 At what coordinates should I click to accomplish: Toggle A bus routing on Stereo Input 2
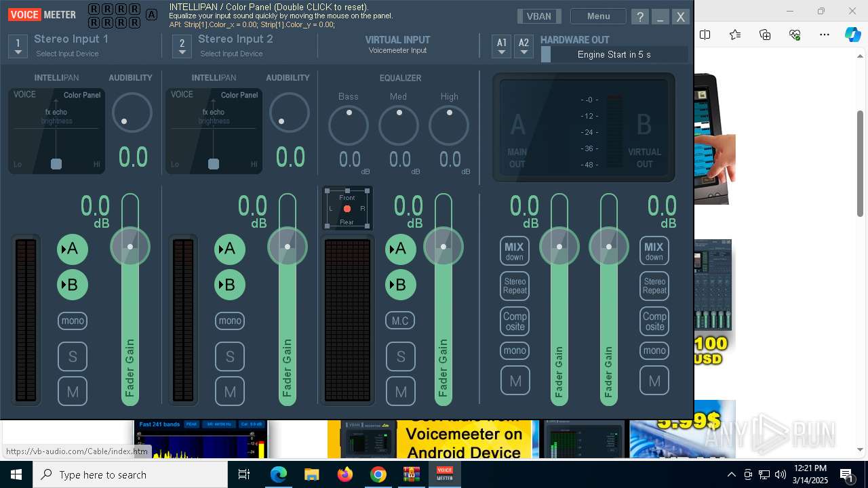pos(230,249)
